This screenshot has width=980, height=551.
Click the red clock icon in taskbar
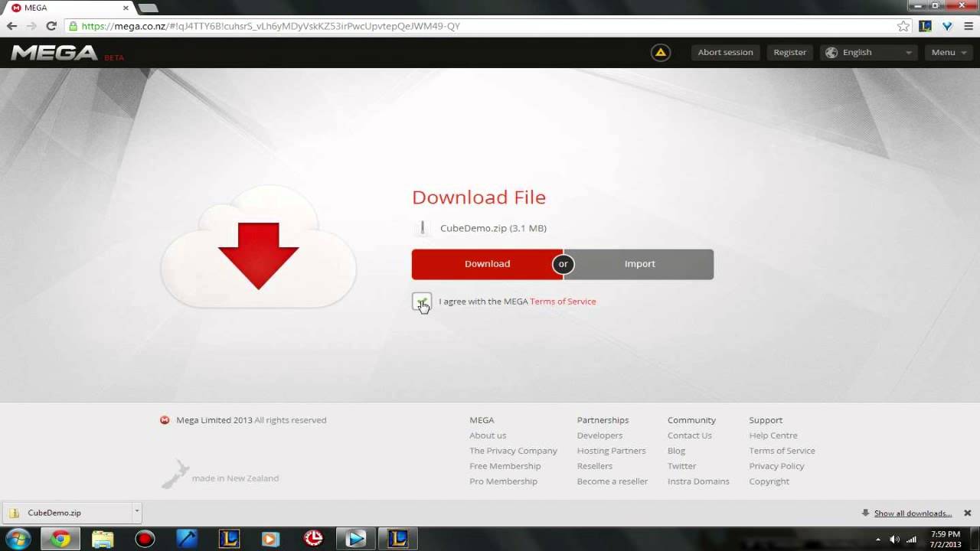(313, 539)
